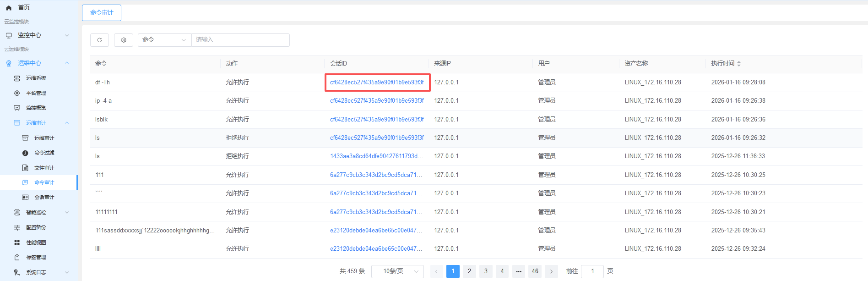The image size is (868, 281).
Task: Open the 10条/页 page size dropdown
Action: 397,271
